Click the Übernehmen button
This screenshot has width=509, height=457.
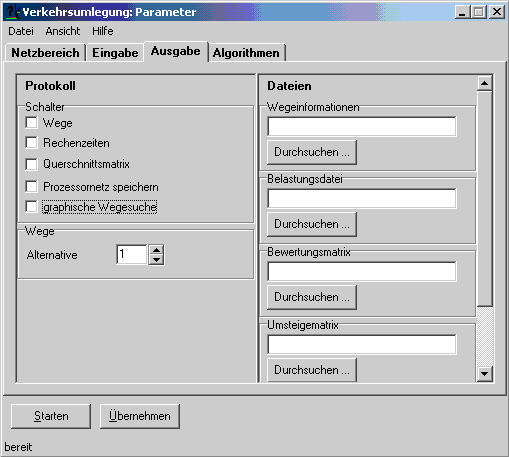pos(140,416)
